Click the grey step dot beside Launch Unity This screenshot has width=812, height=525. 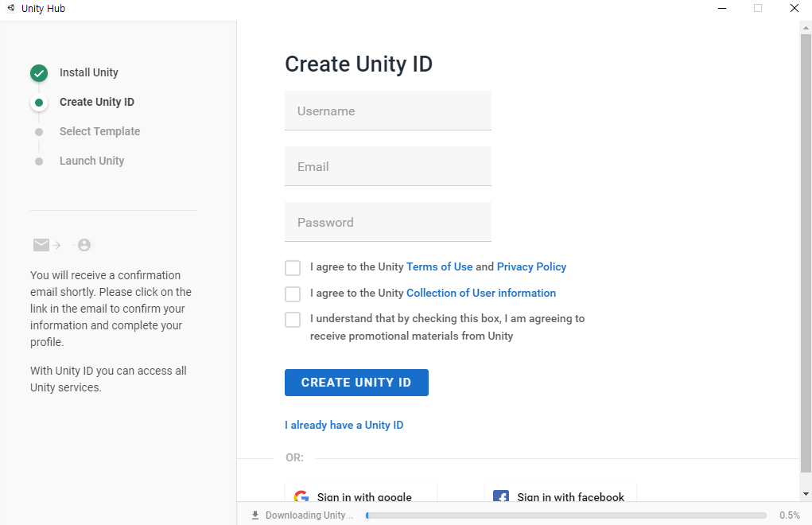(39, 161)
